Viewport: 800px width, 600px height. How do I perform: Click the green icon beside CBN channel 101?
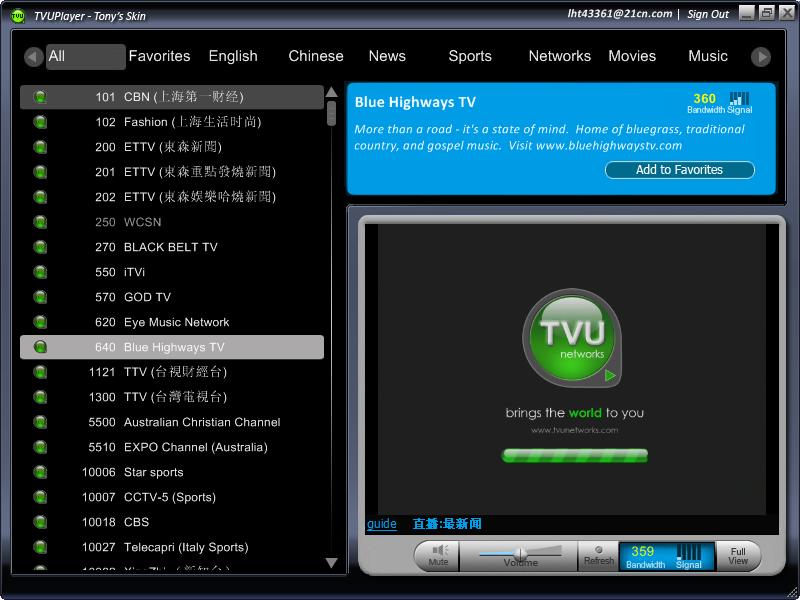point(40,96)
